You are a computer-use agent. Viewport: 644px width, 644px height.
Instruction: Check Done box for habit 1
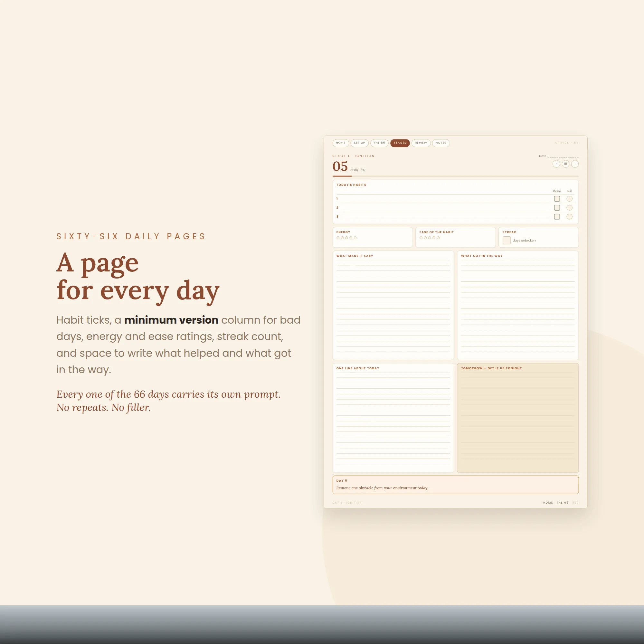coord(557,199)
